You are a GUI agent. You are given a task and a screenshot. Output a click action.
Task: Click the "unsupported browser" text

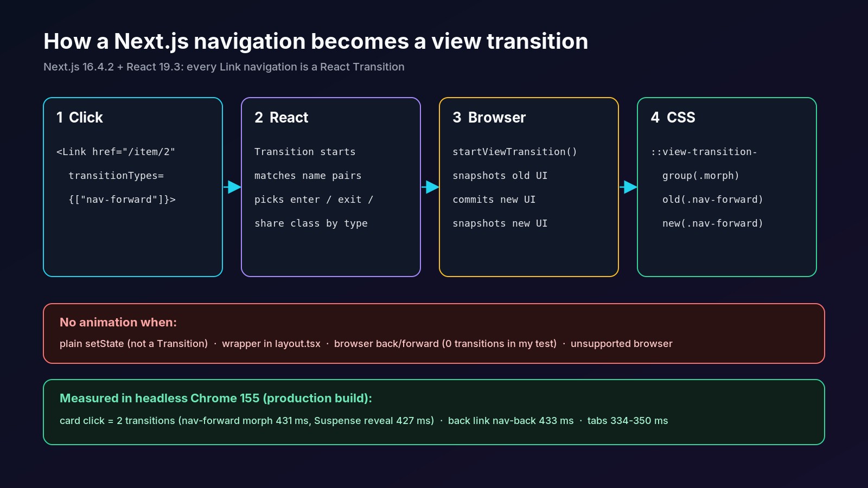tap(622, 344)
